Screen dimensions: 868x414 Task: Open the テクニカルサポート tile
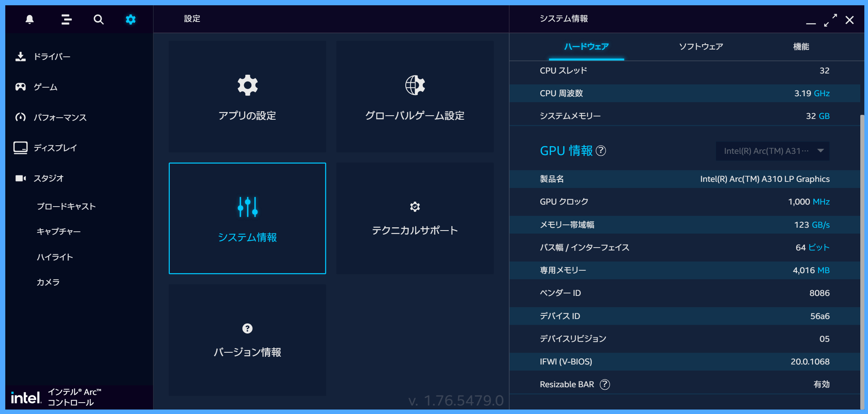pyautogui.click(x=415, y=218)
